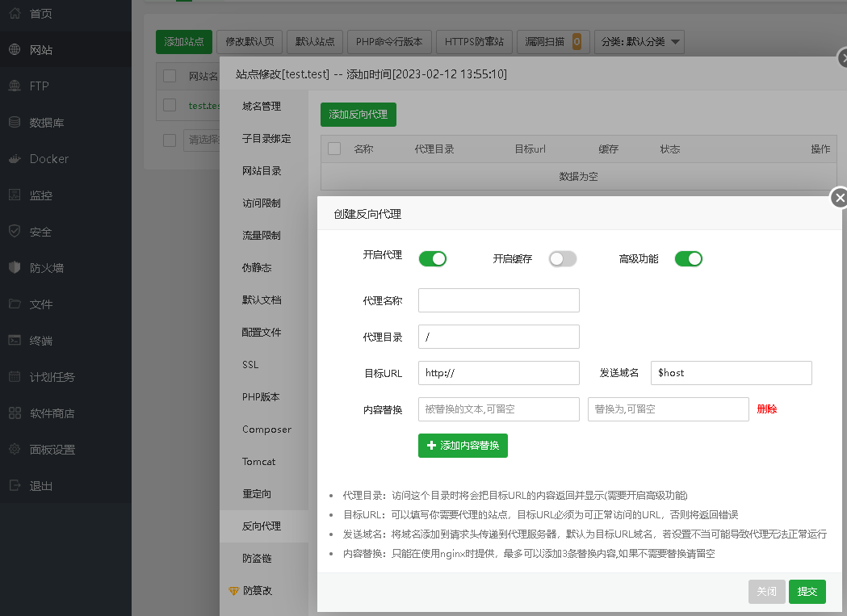Screen dimensions: 847x616
Task: Click the 添加站点 button
Action: [183, 42]
